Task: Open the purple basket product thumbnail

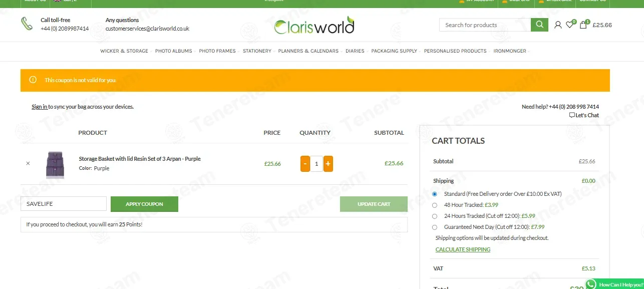Action: (x=55, y=164)
